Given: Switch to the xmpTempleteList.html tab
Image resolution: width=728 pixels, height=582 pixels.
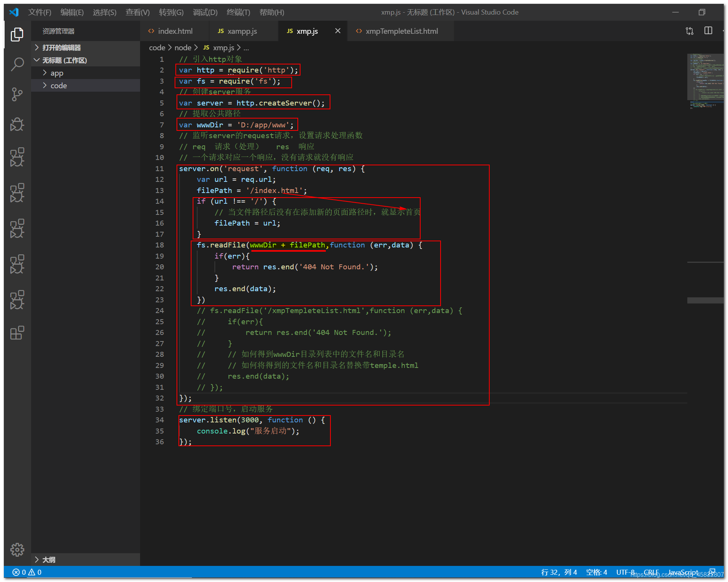Looking at the screenshot, I should pyautogui.click(x=401, y=31).
